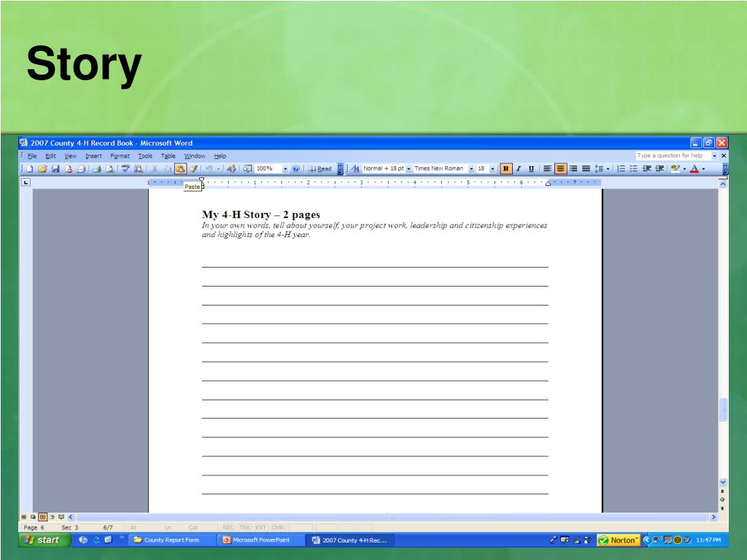
Task: Click the vertical scrollbar down arrow
Action: pyautogui.click(x=723, y=482)
